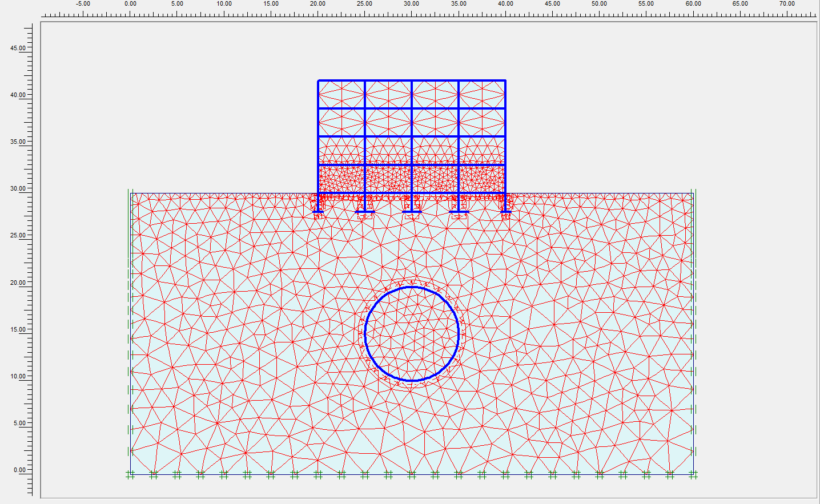Click the 50.00 label on the horizontal ruler
Viewport: 820px width, 504px height.
pyautogui.click(x=599, y=3)
